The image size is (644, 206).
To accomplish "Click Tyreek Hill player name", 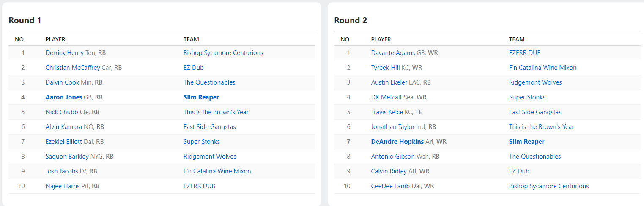I will point(386,68).
